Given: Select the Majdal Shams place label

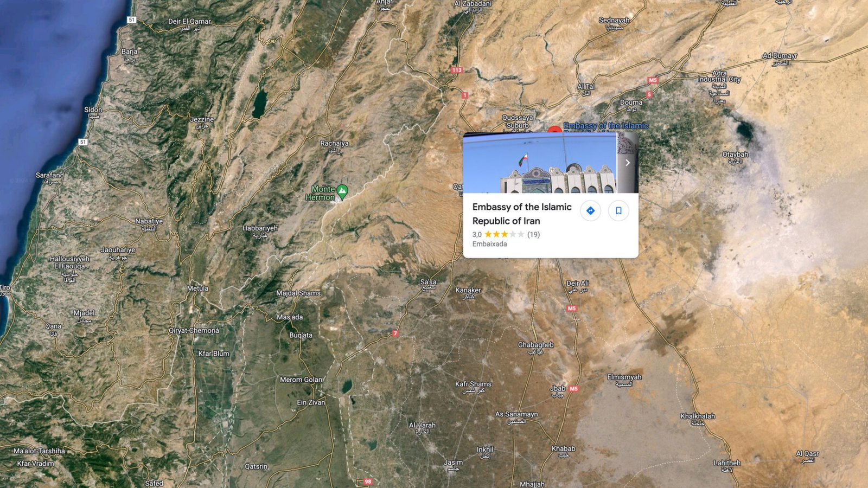Looking at the screenshot, I should [298, 293].
